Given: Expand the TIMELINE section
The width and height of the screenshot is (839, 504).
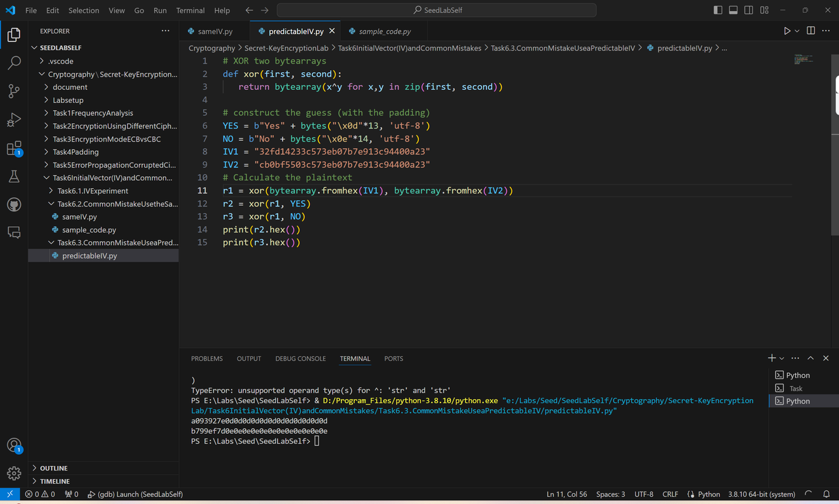Looking at the screenshot, I should [x=104, y=481].
